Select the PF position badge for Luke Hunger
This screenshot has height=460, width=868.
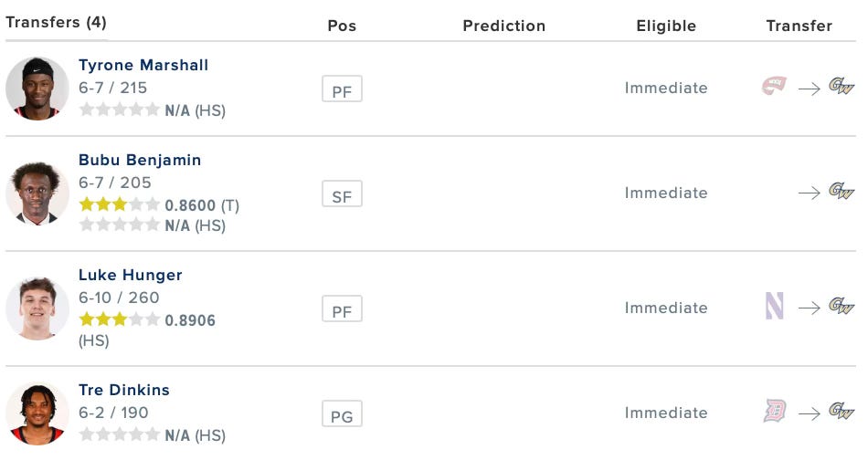[x=342, y=309]
